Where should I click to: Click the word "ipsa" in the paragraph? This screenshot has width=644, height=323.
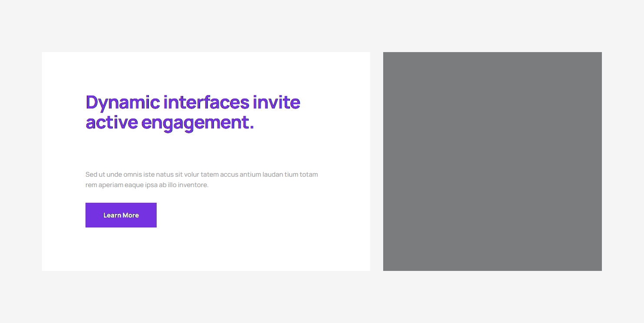(x=152, y=185)
